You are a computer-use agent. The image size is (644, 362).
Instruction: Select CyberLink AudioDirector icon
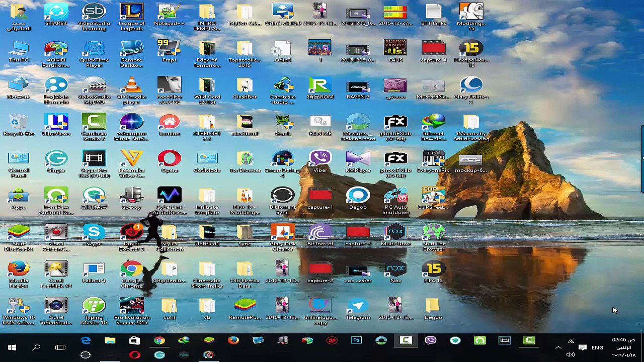coord(169,201)
